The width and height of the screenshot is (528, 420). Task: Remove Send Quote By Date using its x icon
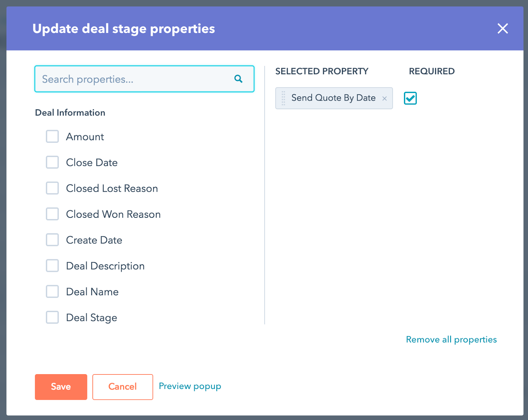384,98
